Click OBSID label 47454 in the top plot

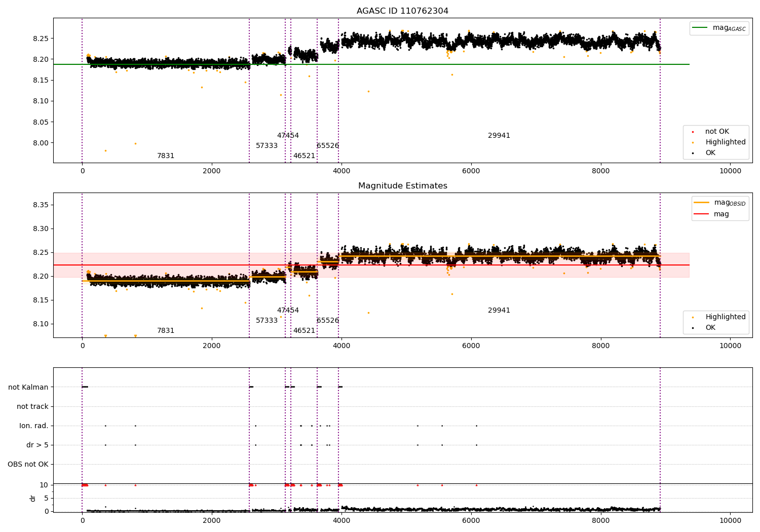[x=288, y=136]
